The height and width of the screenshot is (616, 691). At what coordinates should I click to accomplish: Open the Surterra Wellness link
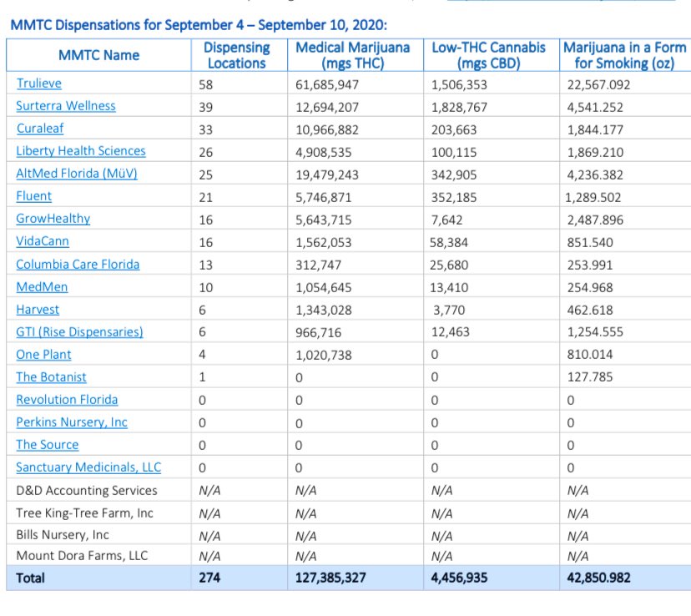[x=66, y=106]
